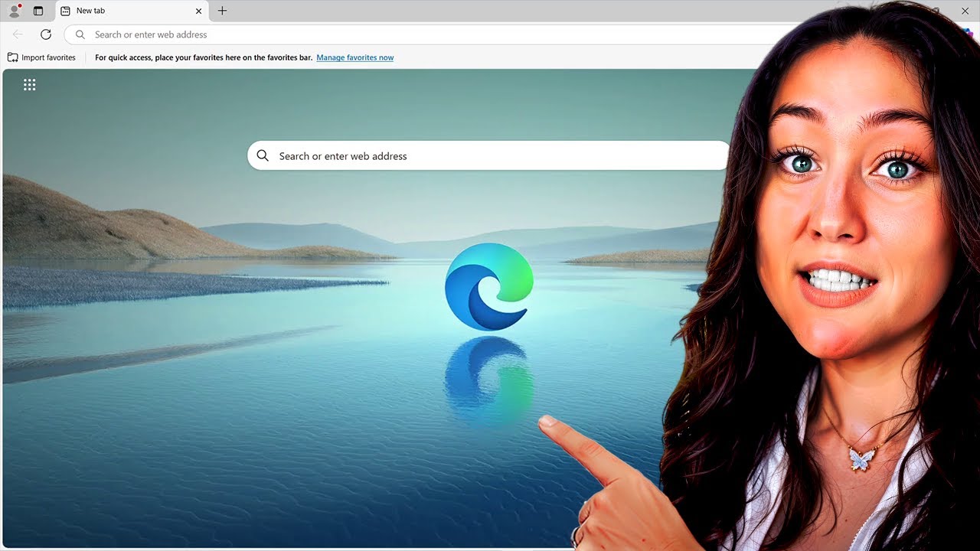Focus the top address bar
The width and height of the screenshot is (980, 551).
tap(429, 34)
